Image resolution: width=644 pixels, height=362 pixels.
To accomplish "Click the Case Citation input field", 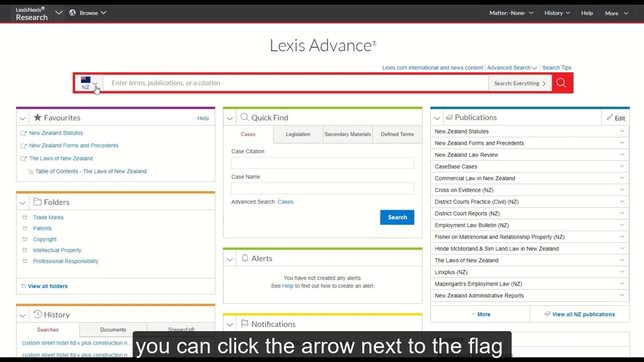I will point(323,163).
